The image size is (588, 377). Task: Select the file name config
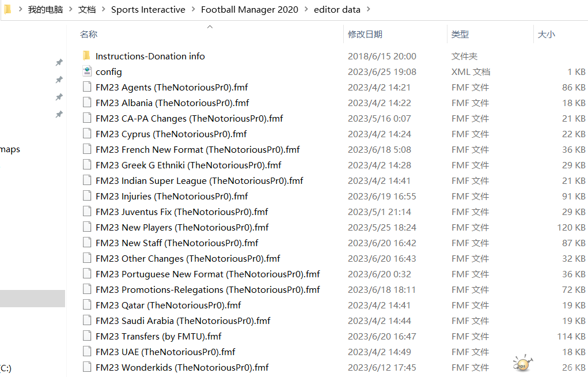[109, 71]
